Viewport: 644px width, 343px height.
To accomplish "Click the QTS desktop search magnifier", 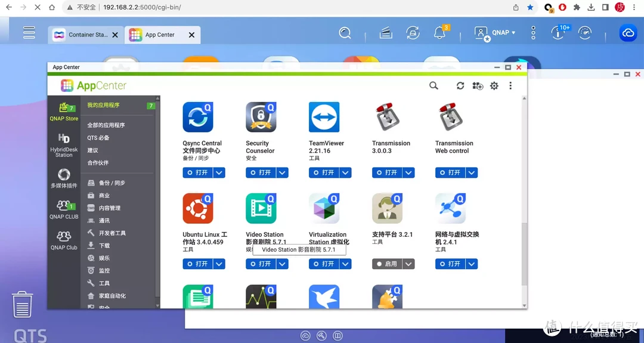I will point(345,33).
